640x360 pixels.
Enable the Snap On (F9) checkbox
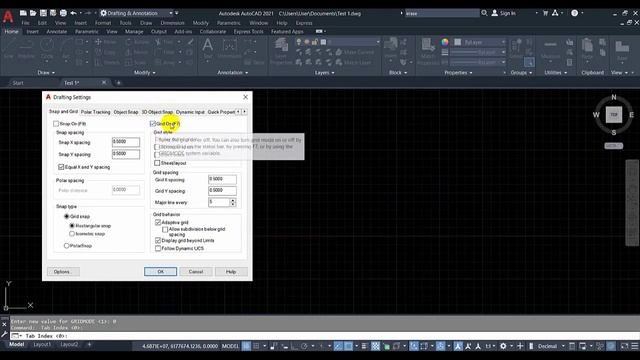tap(56, 124)
